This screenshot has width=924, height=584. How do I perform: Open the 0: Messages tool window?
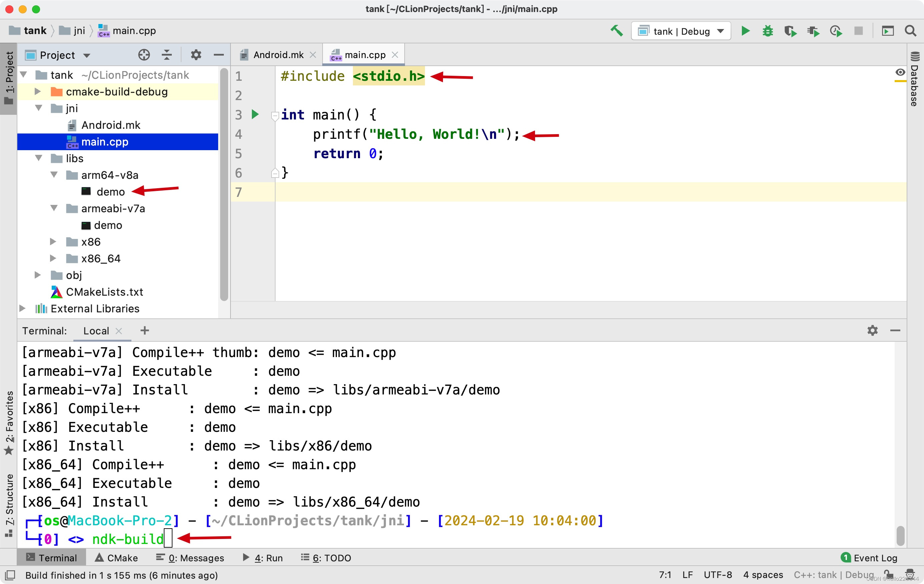click(190, 558)
